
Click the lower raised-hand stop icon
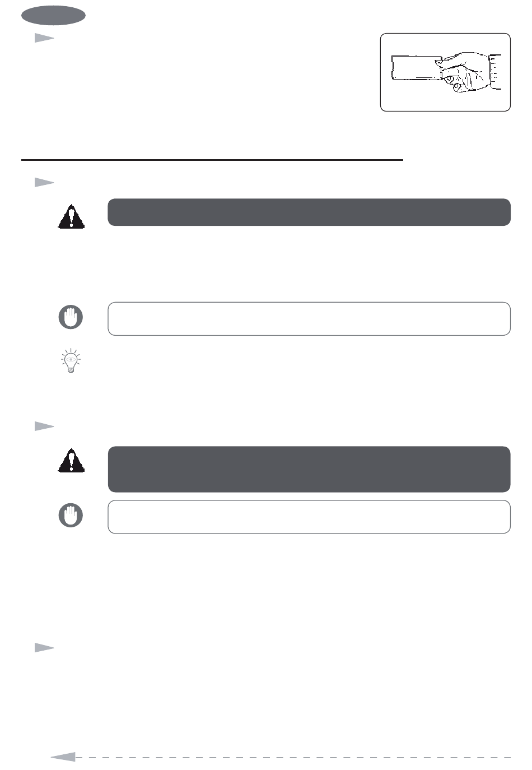tap(71, 516)
